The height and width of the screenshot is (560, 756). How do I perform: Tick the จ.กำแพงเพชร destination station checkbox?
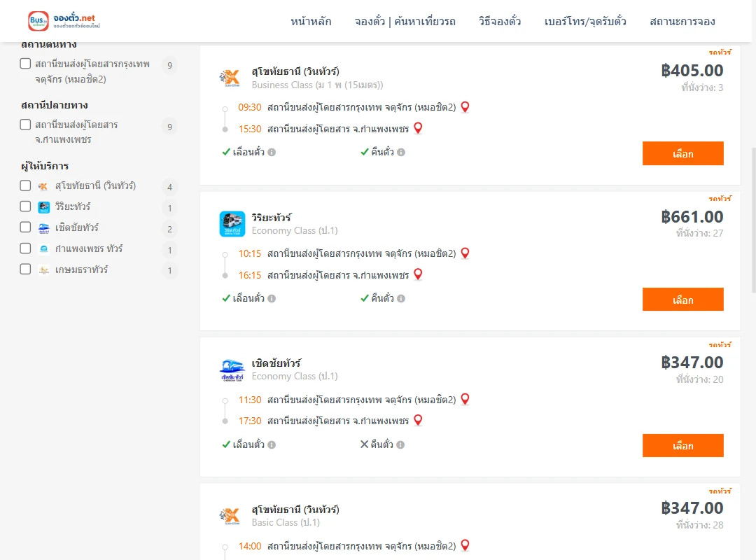26,125
